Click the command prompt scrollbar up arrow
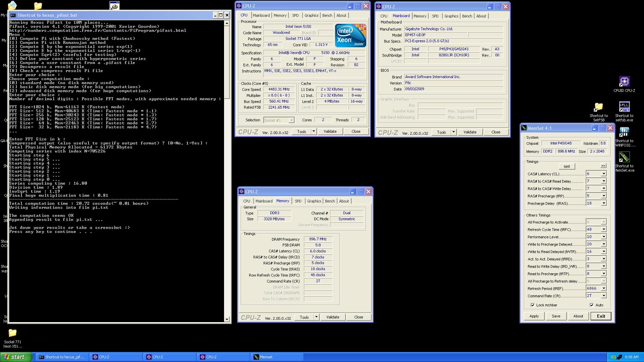Image resolution: width=644 pixels, height=362 pixels. tap(227, 23)
